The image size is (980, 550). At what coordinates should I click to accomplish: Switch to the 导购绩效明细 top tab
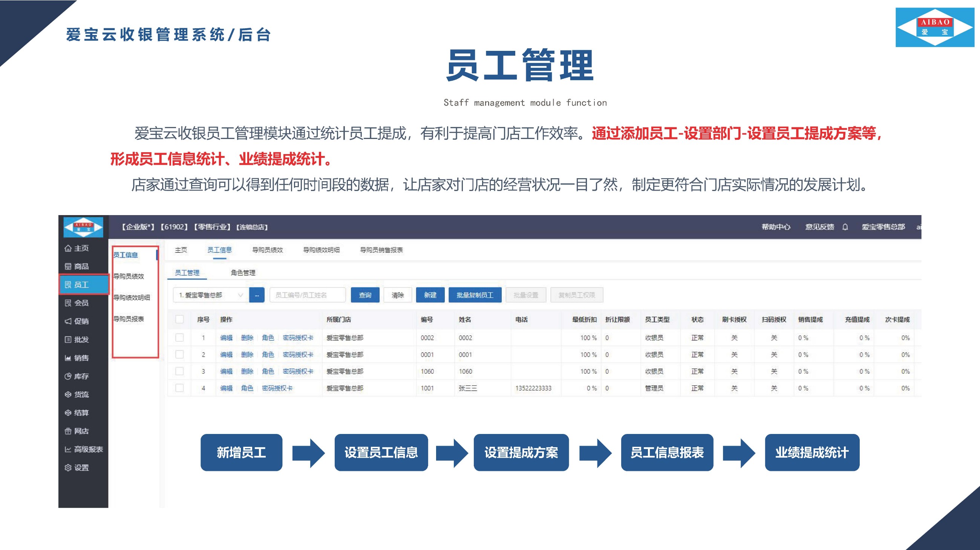[x=322, y=250]
